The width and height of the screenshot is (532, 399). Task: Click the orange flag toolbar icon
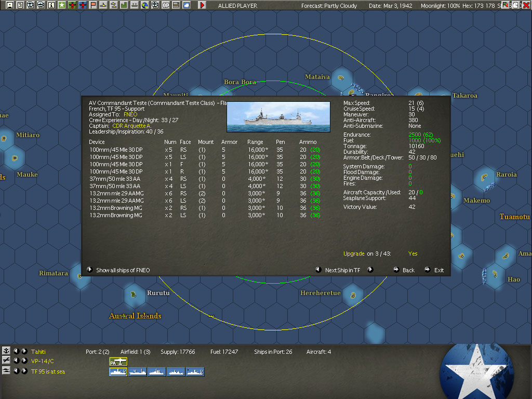tap(92, 5)
